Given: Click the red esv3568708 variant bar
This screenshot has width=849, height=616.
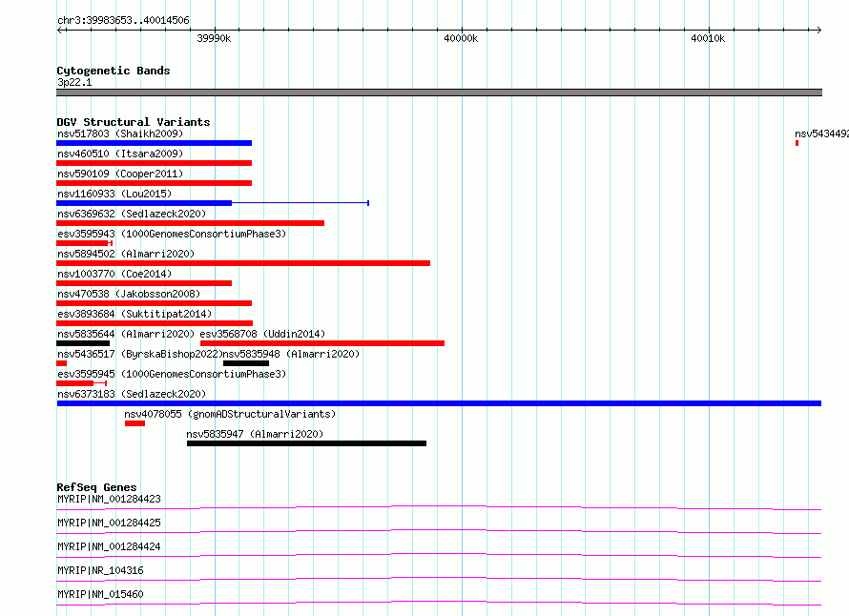Looking at the screenshot, I should (322, 343).
